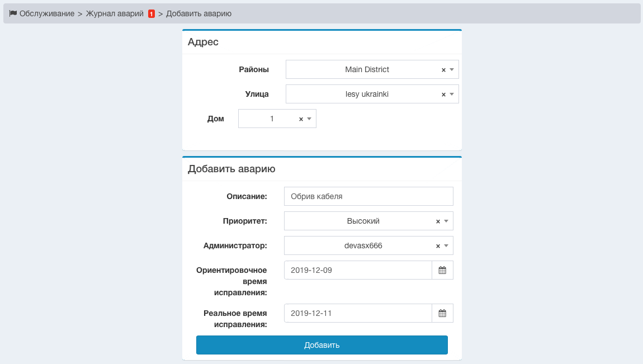This screenshot has width=643, height=364.
Task: Open Журнал аварий breadcrumb link
Action: tap(115, 13)
